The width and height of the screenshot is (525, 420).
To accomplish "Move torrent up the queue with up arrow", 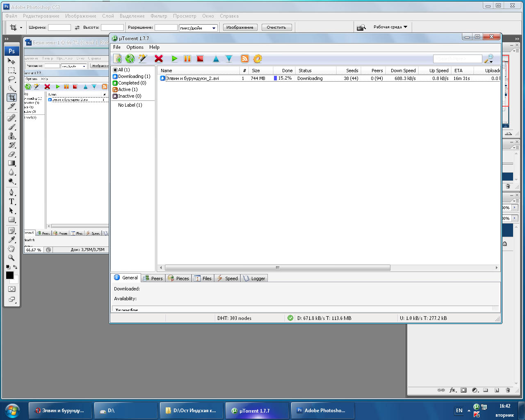I will pos(216,59).
